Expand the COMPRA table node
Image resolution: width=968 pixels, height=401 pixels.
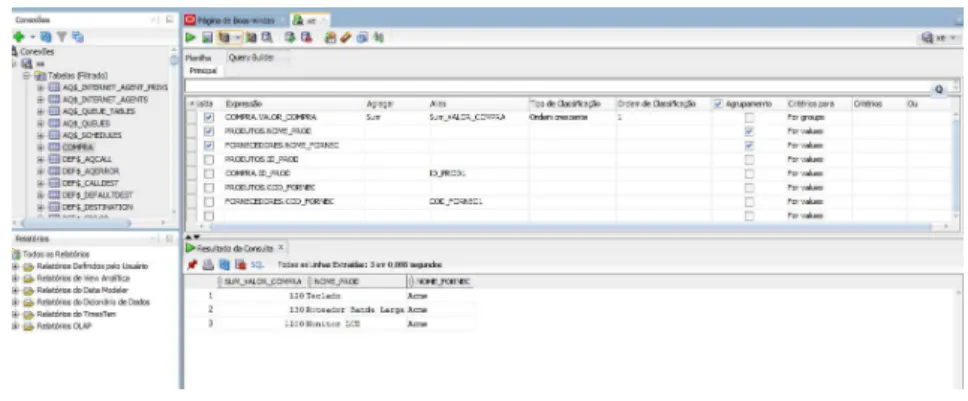coord(41,147)
